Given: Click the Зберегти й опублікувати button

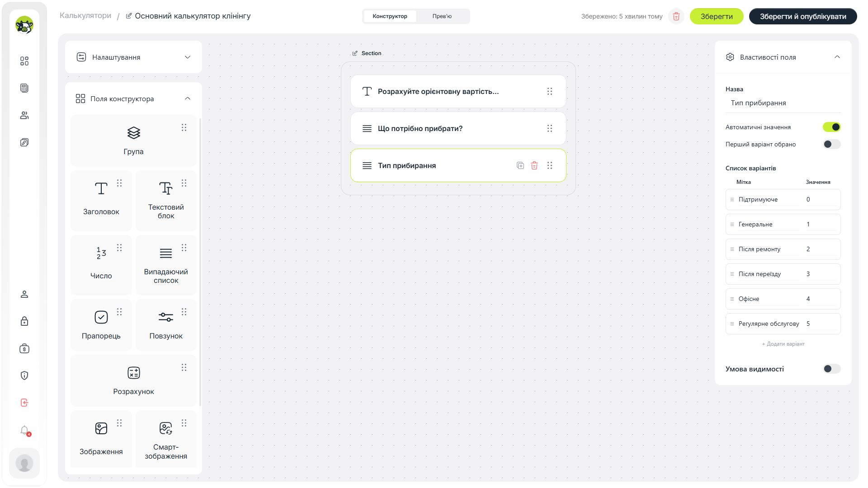Looking at the screenshot, I should pyautogui.click(x=803, y=16).
